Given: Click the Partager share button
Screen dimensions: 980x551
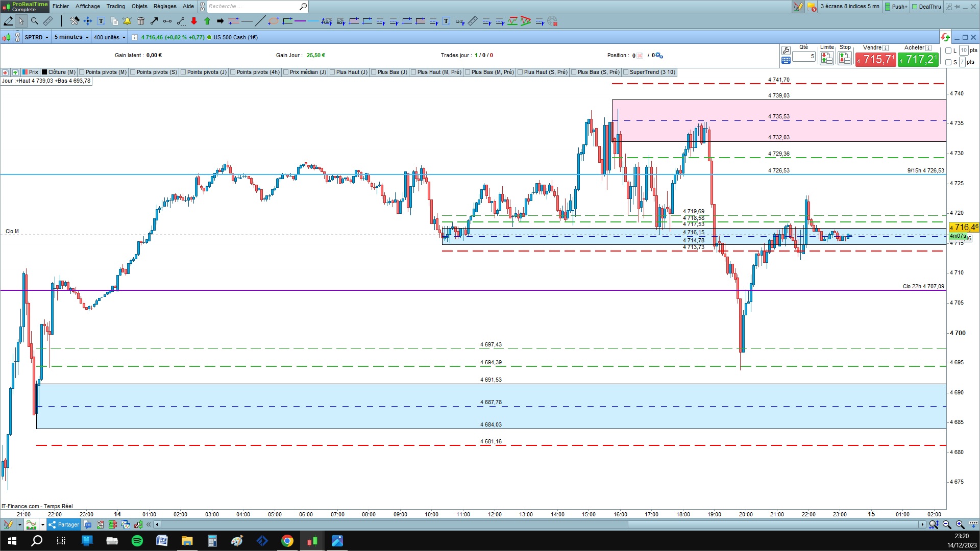Looking at the screenshot, I should [x=64, y=524].
